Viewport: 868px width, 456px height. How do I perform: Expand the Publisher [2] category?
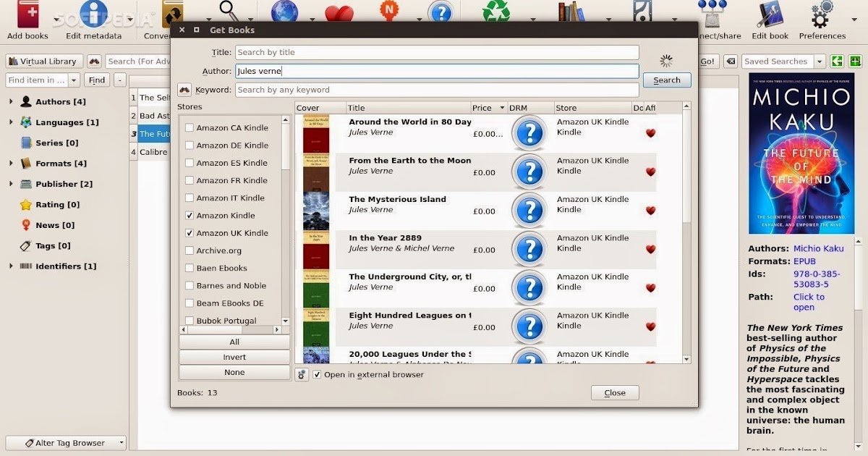click(11, 184)
